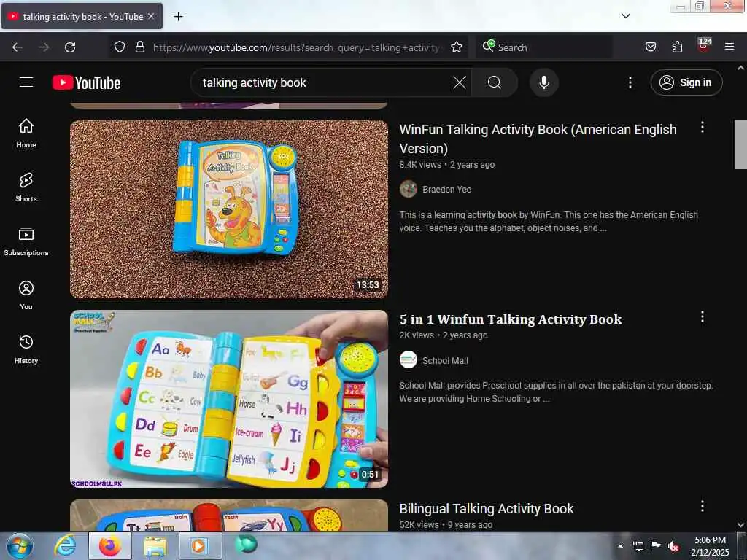The height and width of the screenshot is (560, 747).
Task: Open options for Bilingual Talking Activity Book
Action: pos(703,506)
